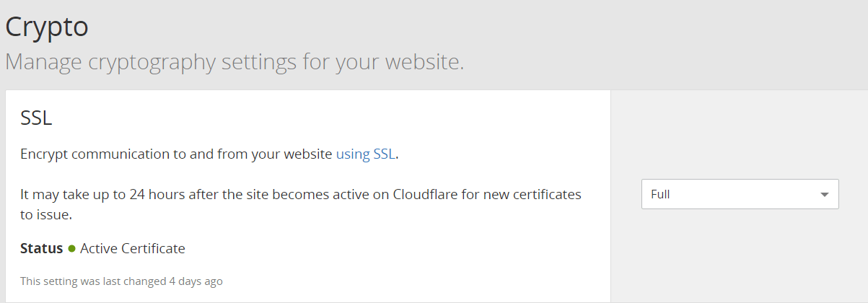
Task: Click the "Crypto" page heading
Action: (x=47, y=27)
